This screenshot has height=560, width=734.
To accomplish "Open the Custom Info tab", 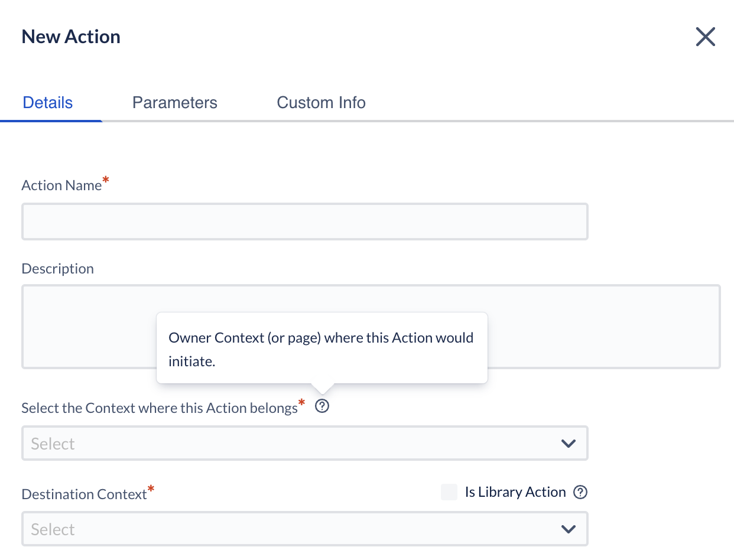I will [x=321, y=103].
